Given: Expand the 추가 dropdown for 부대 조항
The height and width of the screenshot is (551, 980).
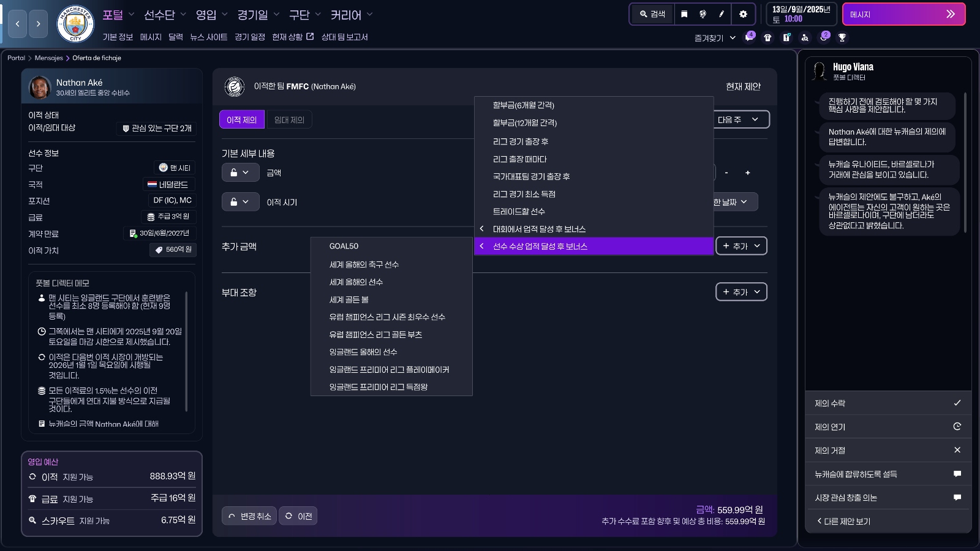Looking at the screenshot, I should 741,292.
